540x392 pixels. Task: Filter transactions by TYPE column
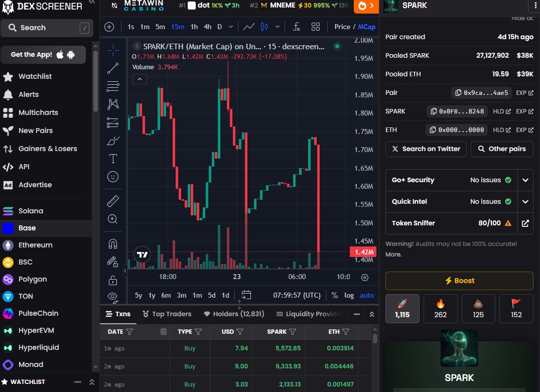click(198, 332)
